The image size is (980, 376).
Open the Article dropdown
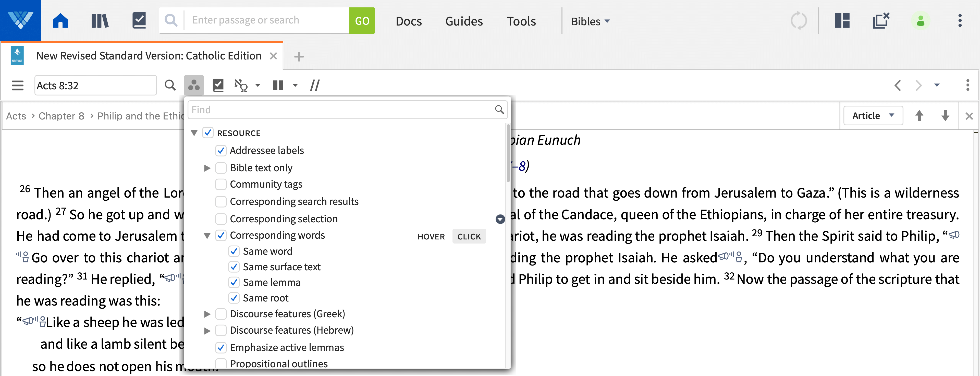(873, 116)
